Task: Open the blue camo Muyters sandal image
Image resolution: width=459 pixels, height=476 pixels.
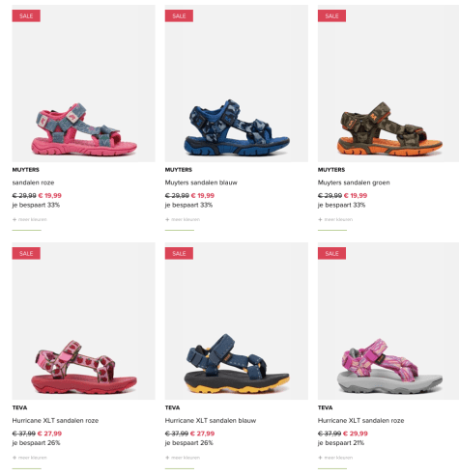Action: point(237,83)
